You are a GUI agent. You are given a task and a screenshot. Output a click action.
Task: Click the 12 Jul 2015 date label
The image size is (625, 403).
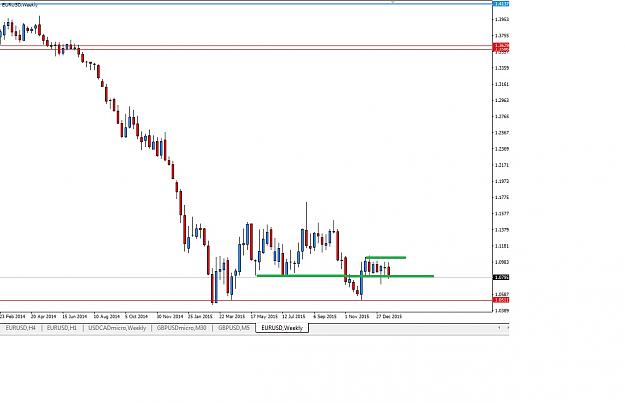pyautogui.click(x=294, y=317)
